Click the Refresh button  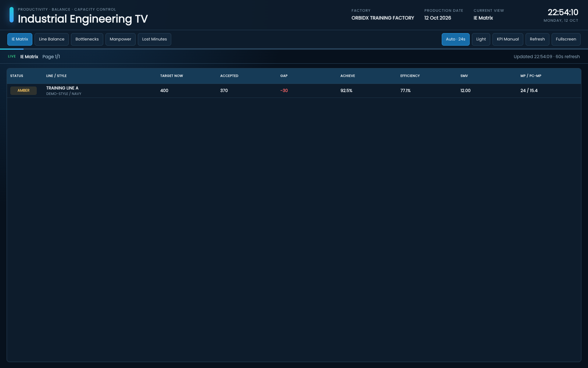pos(537,39)
